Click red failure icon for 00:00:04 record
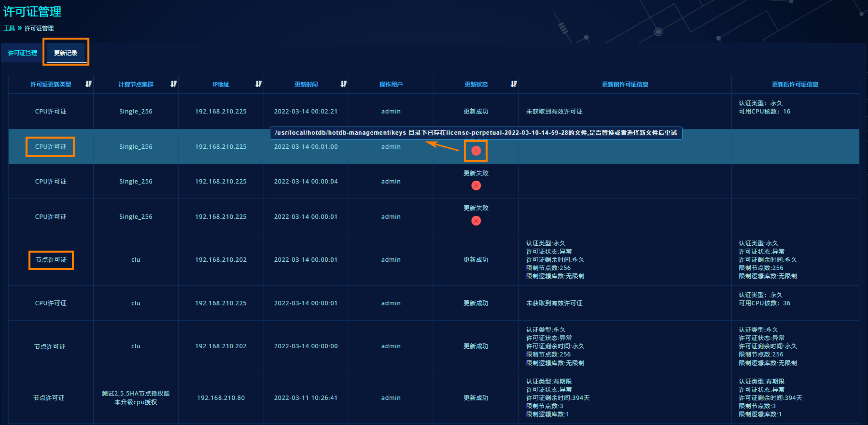The height and width of the screenshot is (425, 868). pyautogui.click(x=476, y=186)
